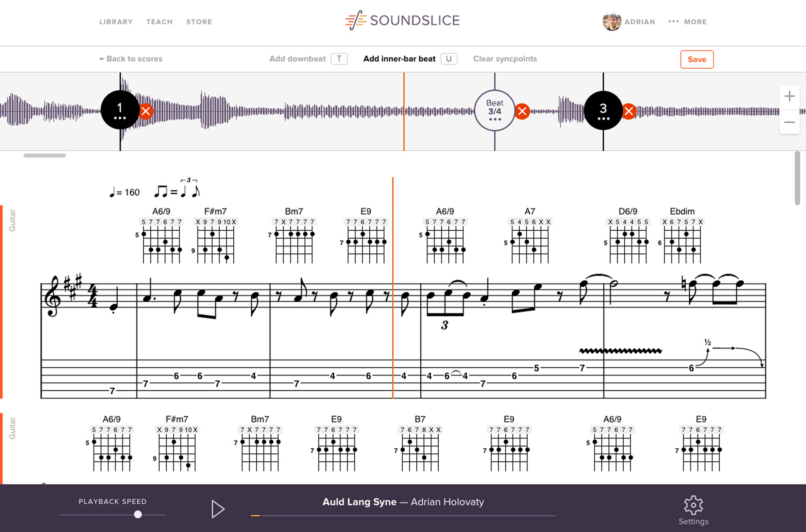Delete the Beat 3/4 syncpoint
806x532 pixels.
coord(522,111)
